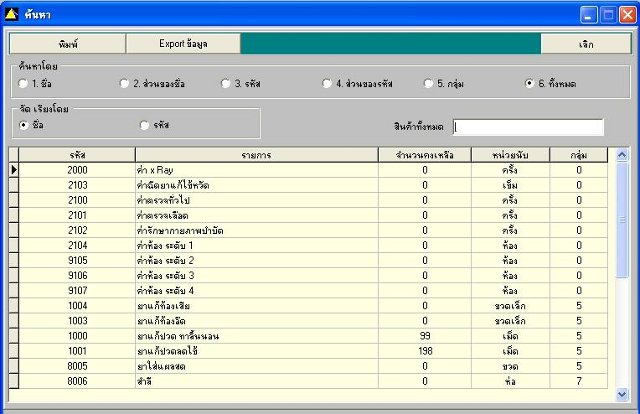Click the พิมพ์ print button
Screen dimensions: 640x414
tap(68, 44)
